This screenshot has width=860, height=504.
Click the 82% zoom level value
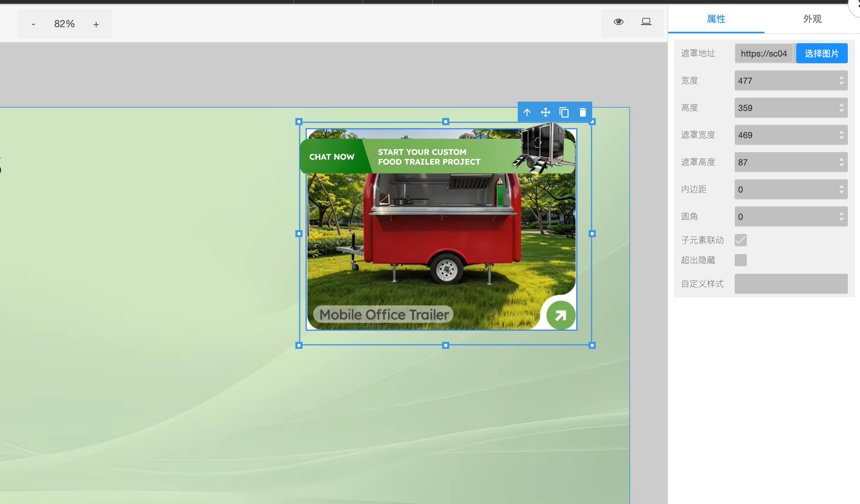[64, 24]
